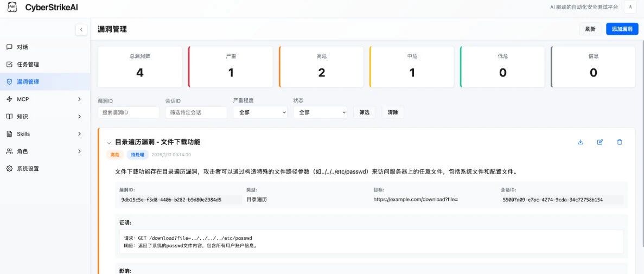Click the shield icon beside 漏洞管理
Image resolution: width=644 pixels, height=274 pixels.
coord(9,82)
